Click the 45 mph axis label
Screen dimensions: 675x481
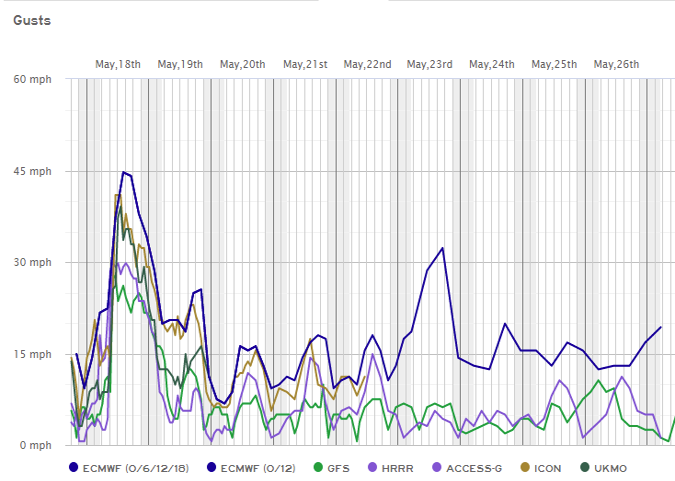[x=32, y=171]
